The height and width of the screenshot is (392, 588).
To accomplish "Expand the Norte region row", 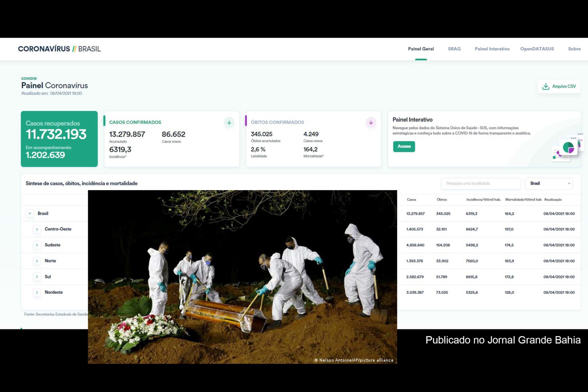I will pos(37,261).
